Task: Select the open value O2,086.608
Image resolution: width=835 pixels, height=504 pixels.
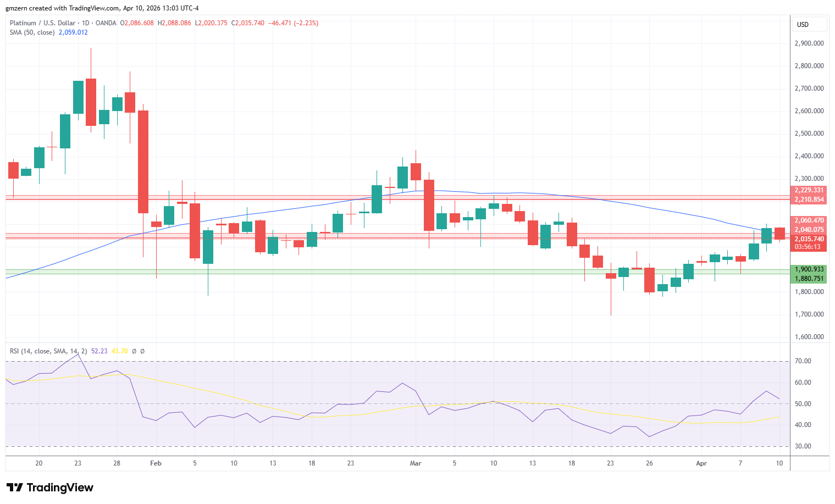Action: tap(137, 23)
